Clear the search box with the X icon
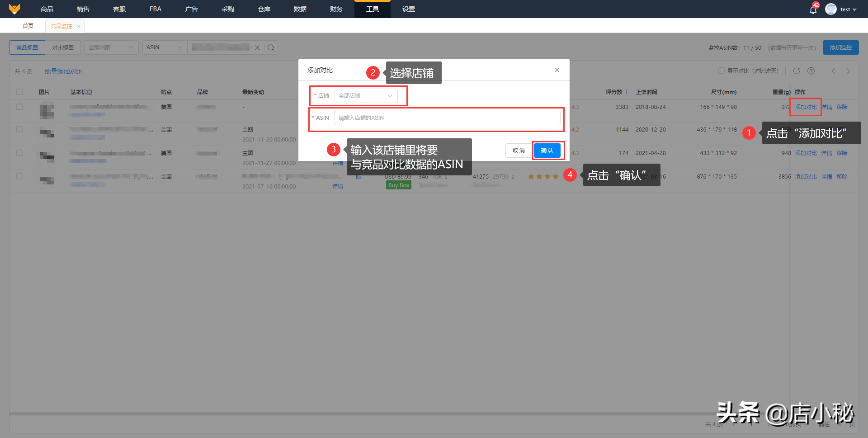 point(257,47)
